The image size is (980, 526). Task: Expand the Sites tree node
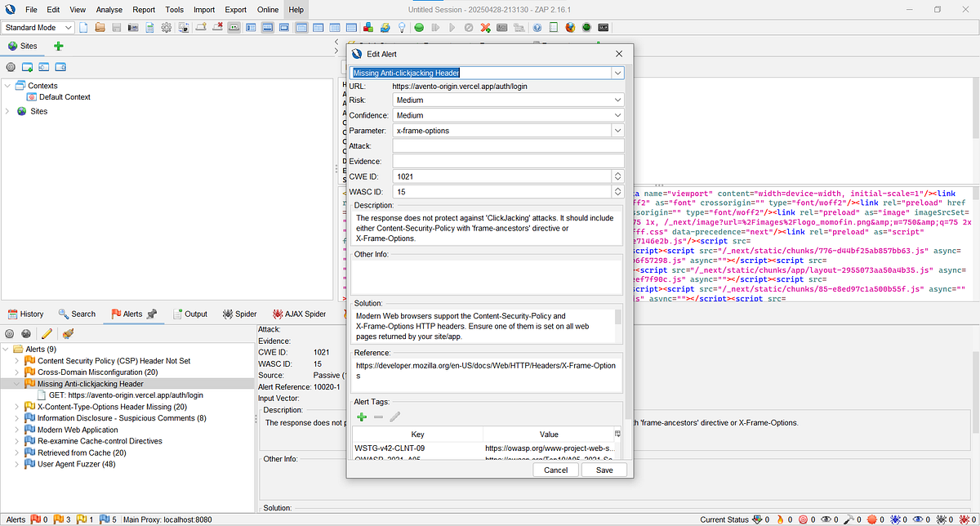(8, 111)
